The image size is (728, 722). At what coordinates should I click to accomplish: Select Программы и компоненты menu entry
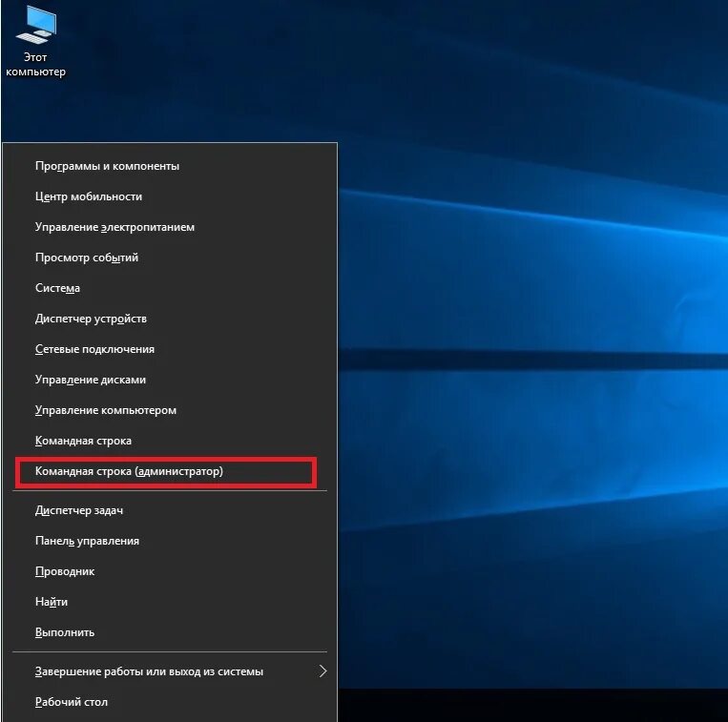170,166
